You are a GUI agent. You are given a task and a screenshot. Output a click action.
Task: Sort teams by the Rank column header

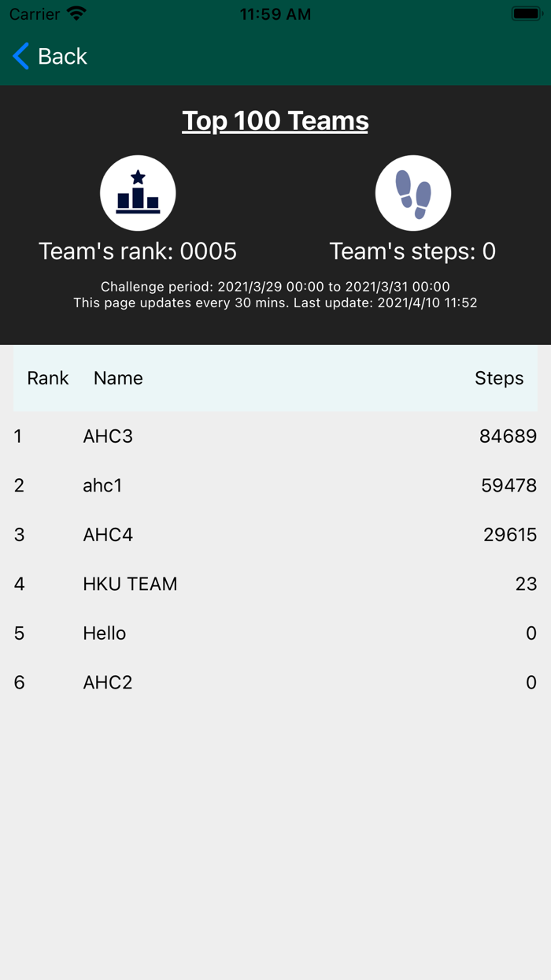click(x=47, y=378)
